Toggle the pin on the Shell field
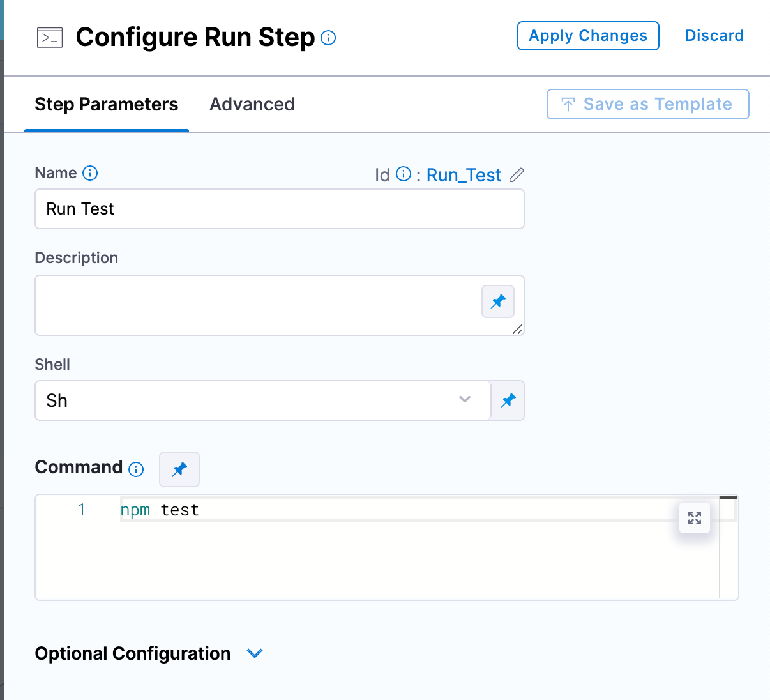 pyautogui.click(x=508, y=400)
